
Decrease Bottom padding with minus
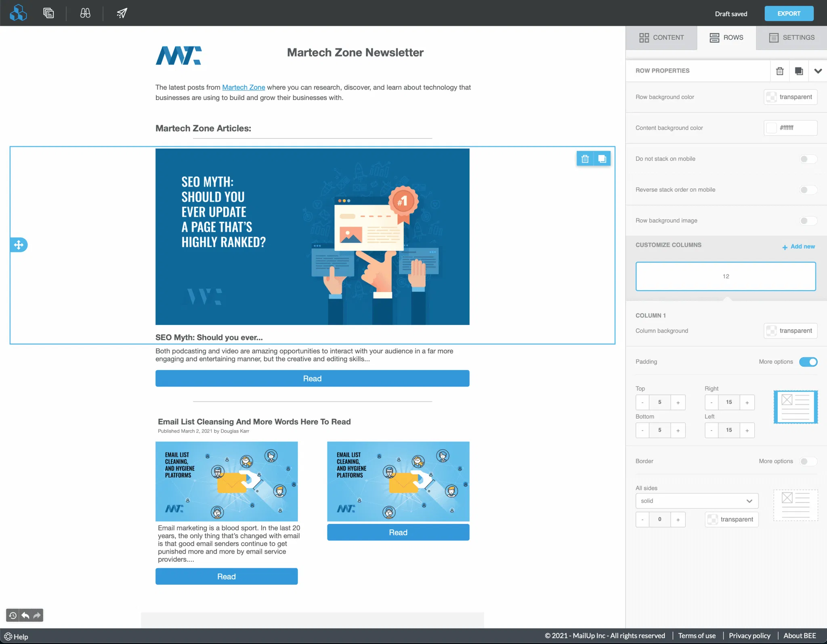642,430
